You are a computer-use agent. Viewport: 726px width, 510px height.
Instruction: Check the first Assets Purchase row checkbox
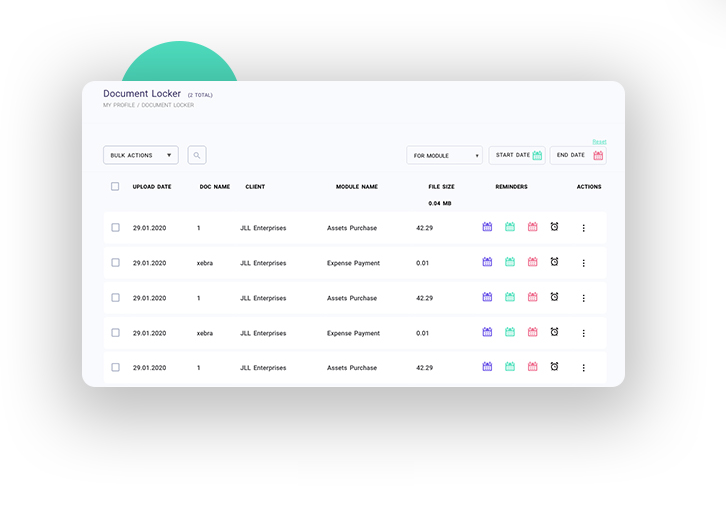(115, 228)
